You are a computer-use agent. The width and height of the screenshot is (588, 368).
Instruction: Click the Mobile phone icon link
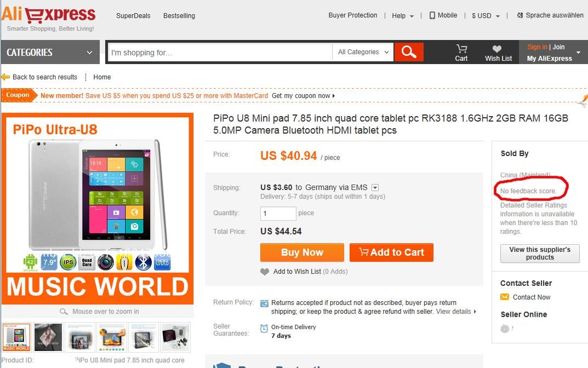coord(432,15)
